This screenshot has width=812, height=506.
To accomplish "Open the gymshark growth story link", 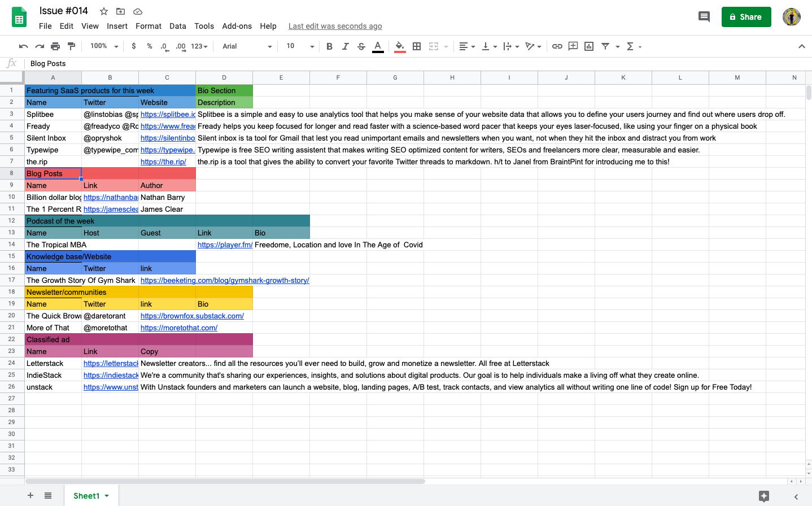I will [x=225, y=280].
